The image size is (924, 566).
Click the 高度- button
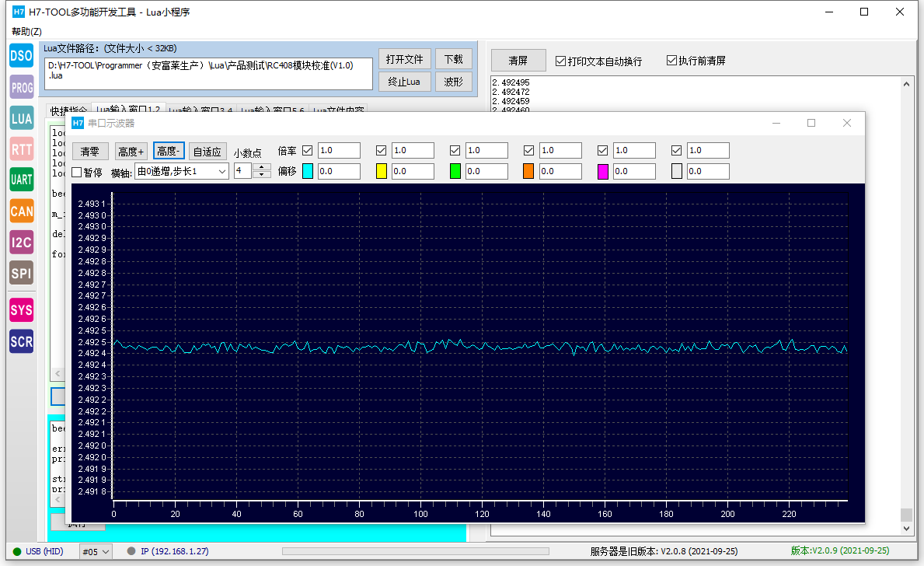pyautogui.click(x=169, y=151)
